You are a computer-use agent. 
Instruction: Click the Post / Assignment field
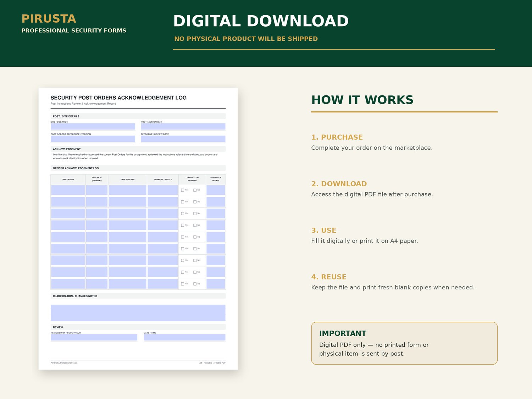(x=183, y=127)
